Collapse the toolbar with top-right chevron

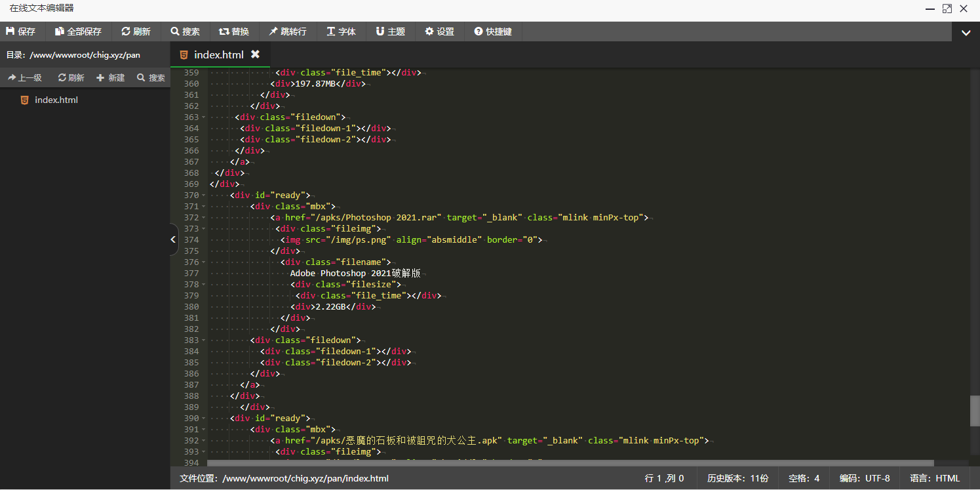(x=966, y=32)
